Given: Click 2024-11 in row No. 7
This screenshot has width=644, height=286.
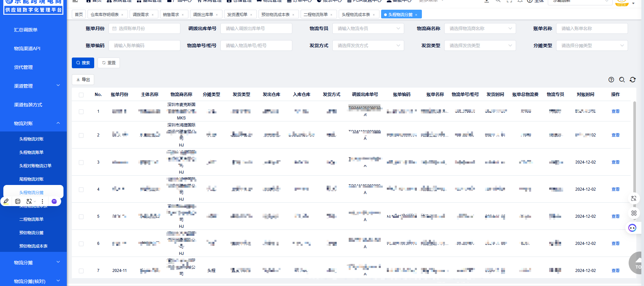Looking at the screenshot, I should click(120, 271).
